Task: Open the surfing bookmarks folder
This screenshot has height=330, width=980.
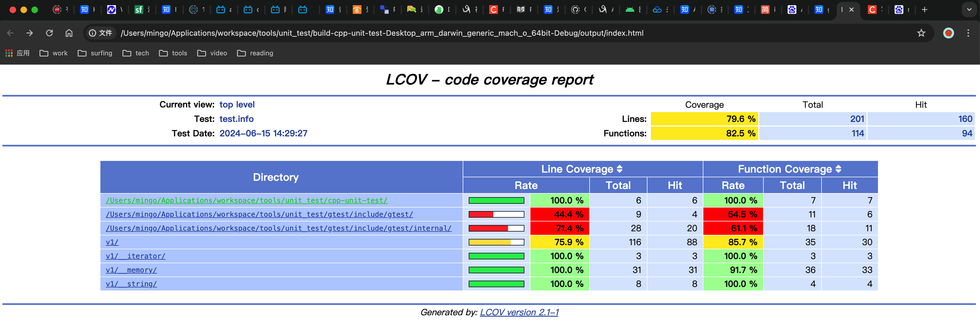Action: point(95,53)
